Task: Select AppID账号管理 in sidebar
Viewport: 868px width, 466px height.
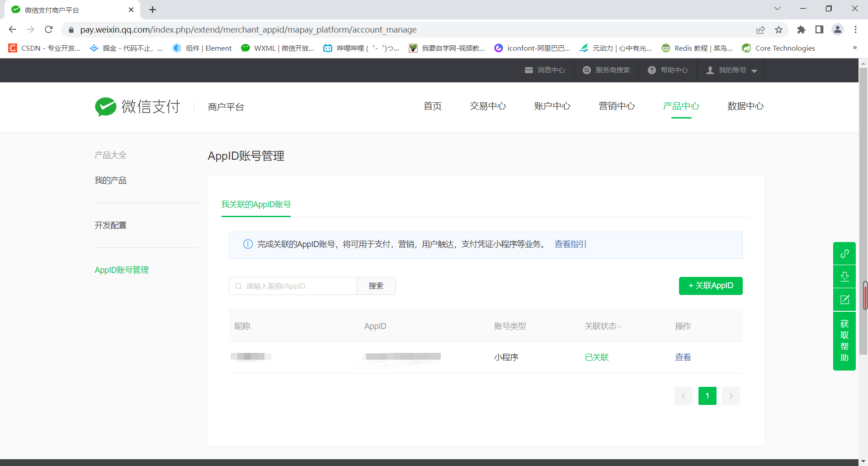Action: [122, 270]
